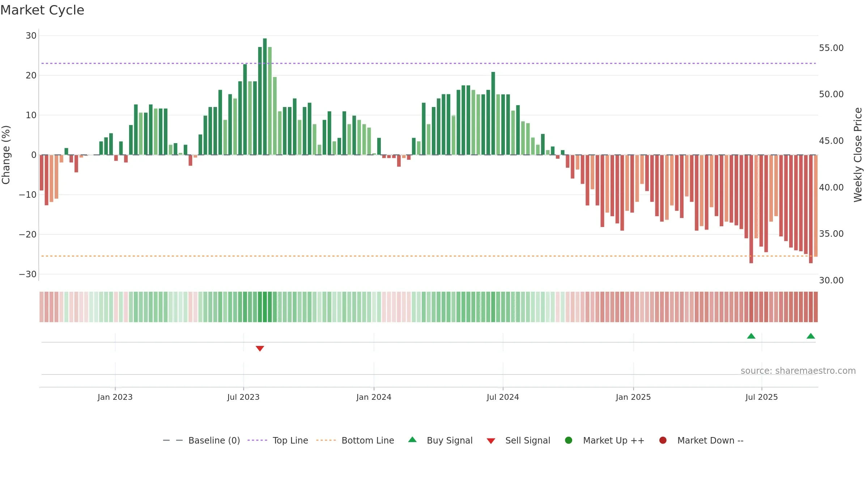
Task: Toggle the Market Down -- legend entry
Action: pyautogui.click(x=701, y=440)
